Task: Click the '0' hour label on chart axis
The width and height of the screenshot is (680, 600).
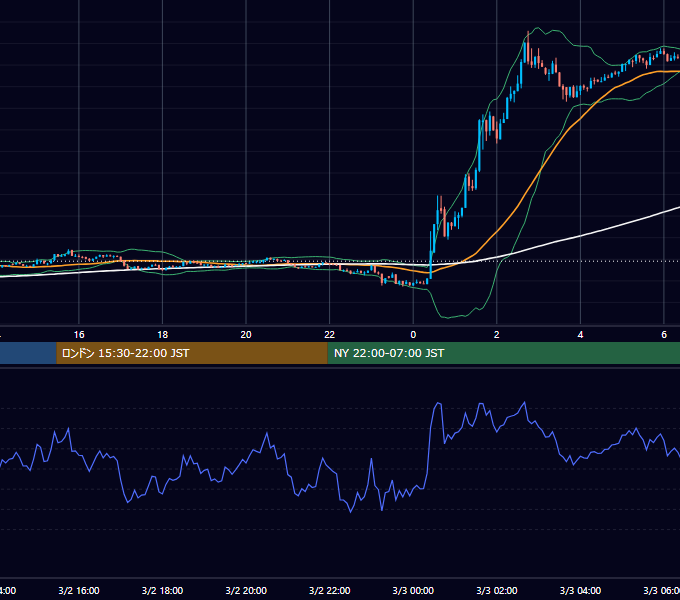Action: [x=413, y=335]
